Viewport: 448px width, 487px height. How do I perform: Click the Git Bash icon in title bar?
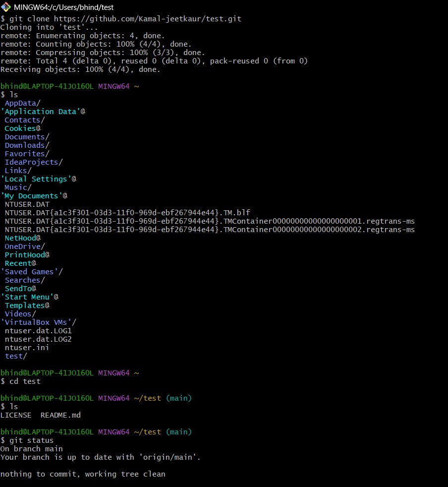6,6
